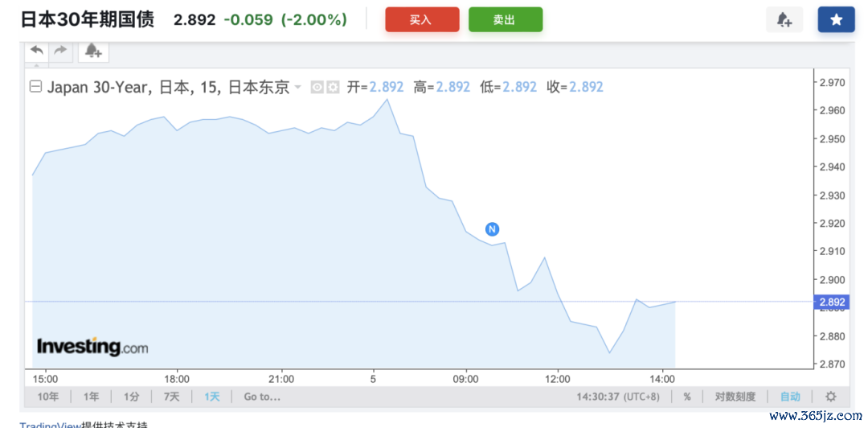
Task: Toggle 对数刻度 logarithmic scale
Action: [735, 397]
